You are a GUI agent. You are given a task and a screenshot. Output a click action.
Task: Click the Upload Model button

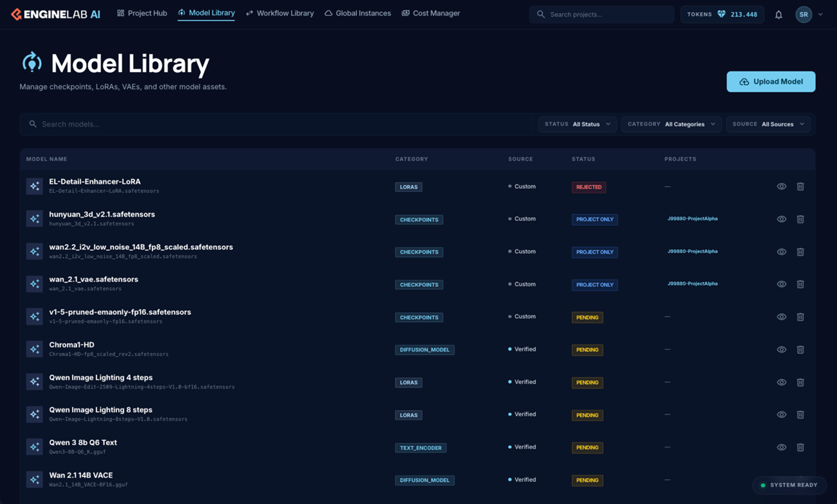(771, 82)
